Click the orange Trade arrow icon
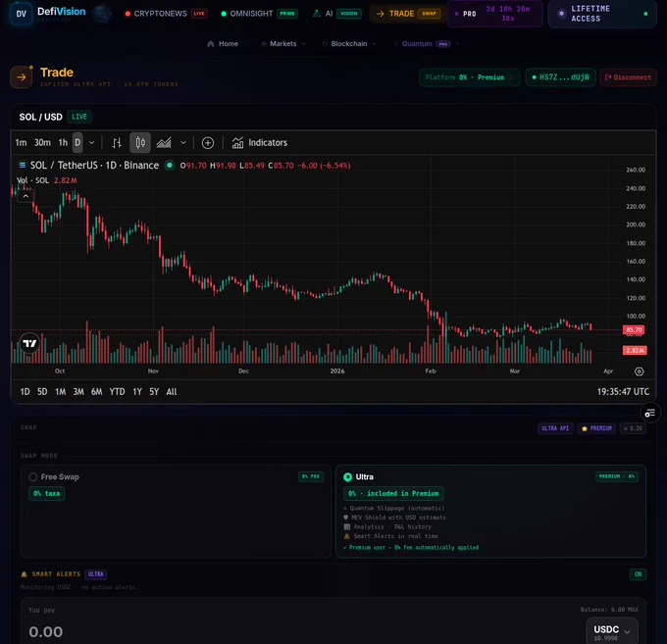Screen dimensions: 667x644 [22, 76]
